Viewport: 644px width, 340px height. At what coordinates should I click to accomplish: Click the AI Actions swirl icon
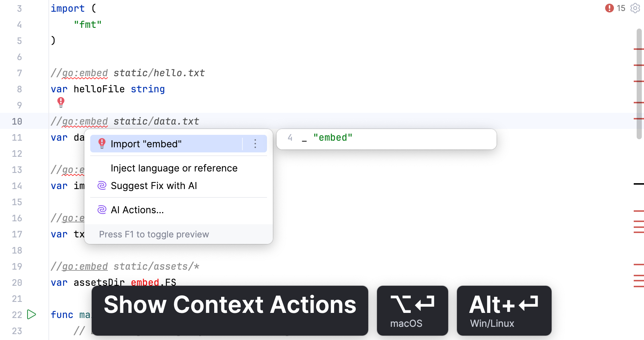pyautogui.click(x=102, y=210)
